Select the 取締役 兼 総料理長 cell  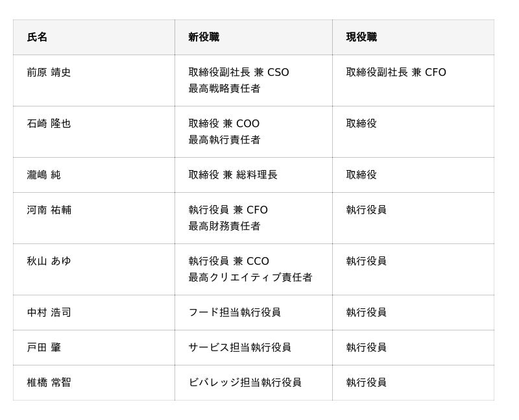tap(233, 175)
